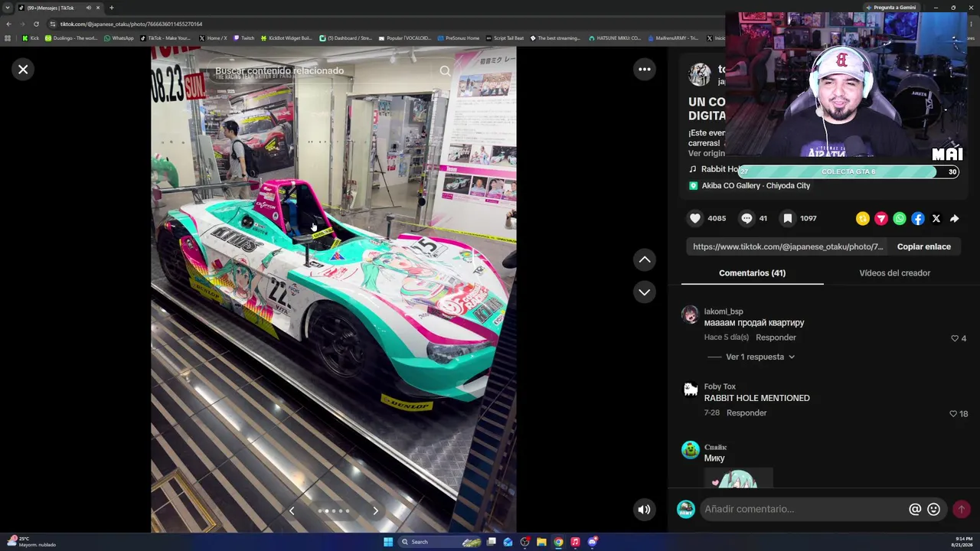Repost using the yellow repost icon
Viewport: 980px width, 551px height.
863,219
